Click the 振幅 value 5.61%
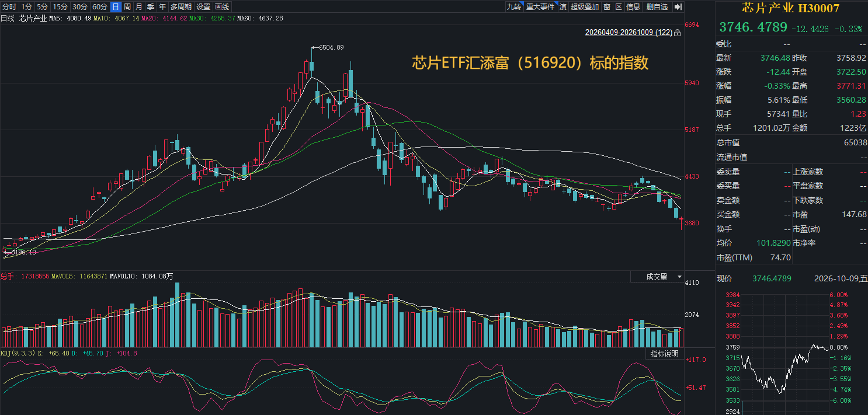 pos(779,100)
